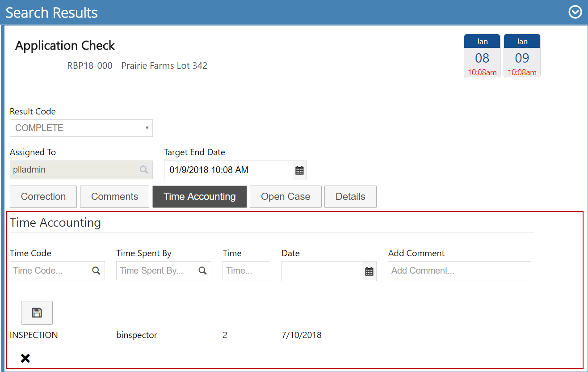
Task: Click the Time Spent By search icon
Action: click(x=202, y=271)
